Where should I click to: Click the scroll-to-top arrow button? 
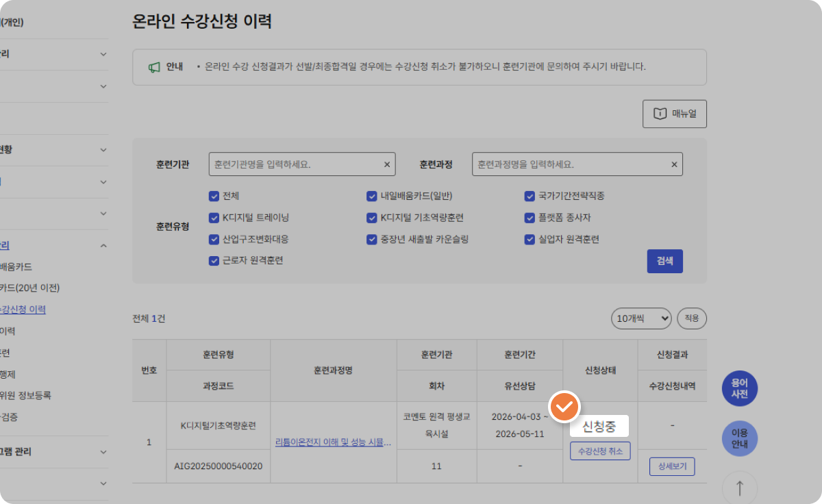[740, 488]
